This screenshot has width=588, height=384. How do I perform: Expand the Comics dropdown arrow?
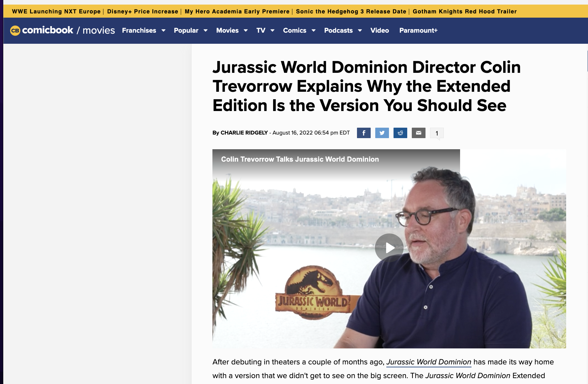[x=314, y=30]
